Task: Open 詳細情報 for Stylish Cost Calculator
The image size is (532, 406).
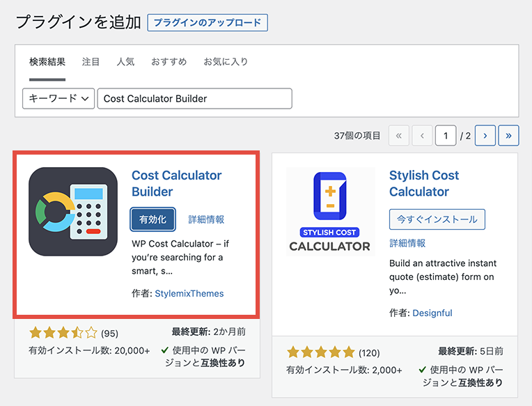Action: point(407,243)
